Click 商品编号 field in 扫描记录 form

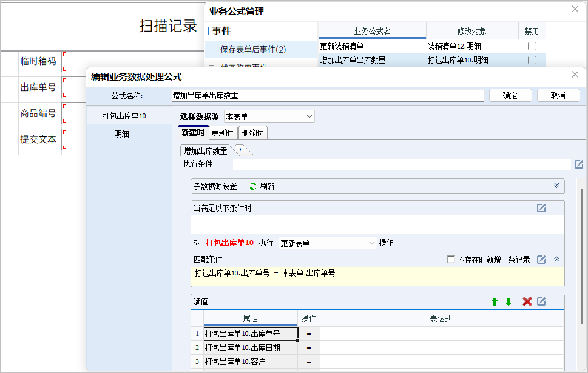[74, 113]
